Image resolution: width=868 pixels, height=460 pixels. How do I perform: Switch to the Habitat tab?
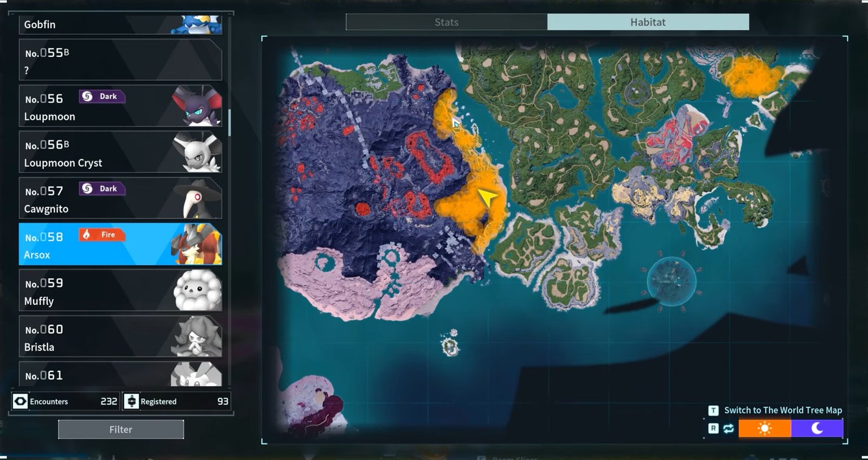[648, 22]
